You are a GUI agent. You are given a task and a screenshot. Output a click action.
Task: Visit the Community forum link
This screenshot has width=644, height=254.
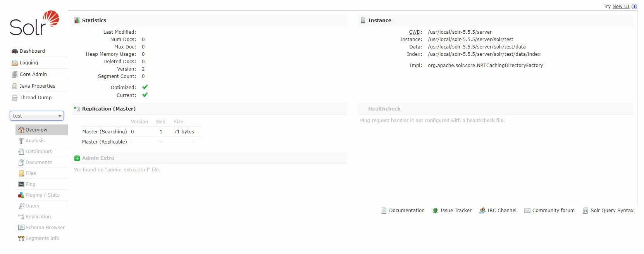click(553, 211)
